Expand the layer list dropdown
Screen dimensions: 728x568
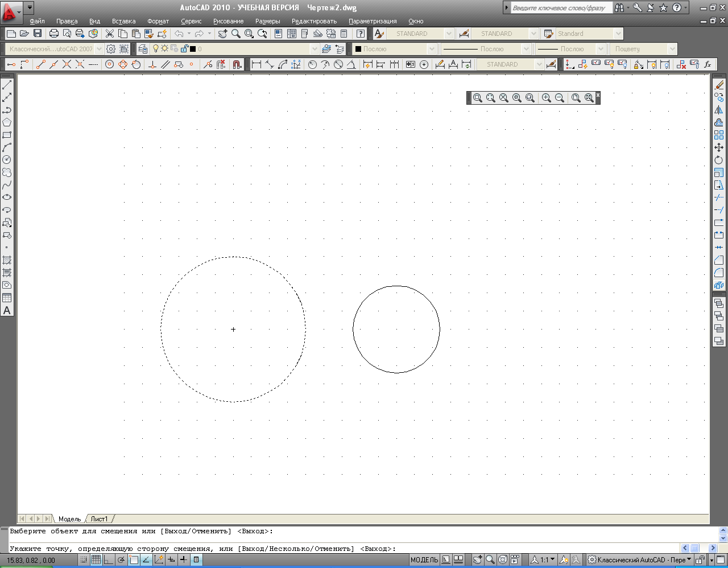tap(315, 49)
